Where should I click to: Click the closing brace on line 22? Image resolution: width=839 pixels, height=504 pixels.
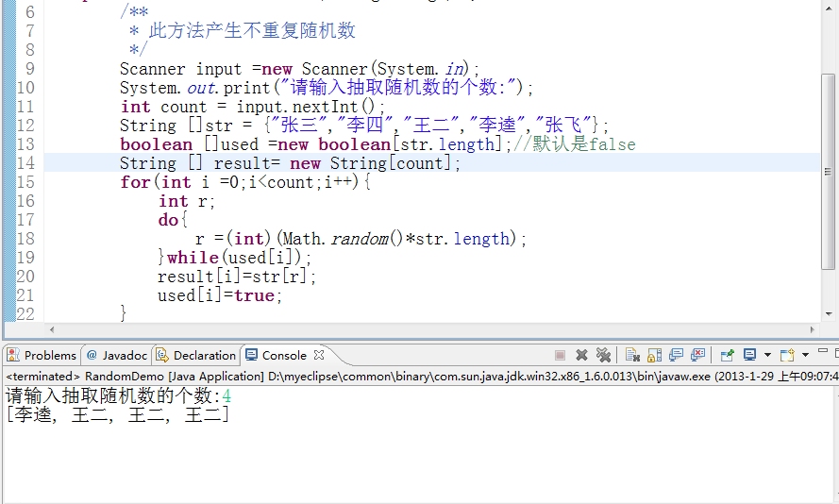pos(124,313)
